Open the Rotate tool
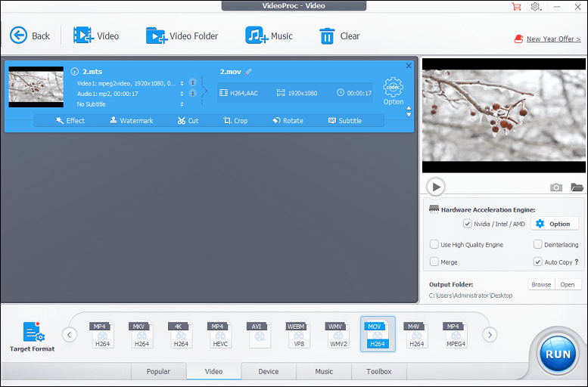 click(288, 121)
